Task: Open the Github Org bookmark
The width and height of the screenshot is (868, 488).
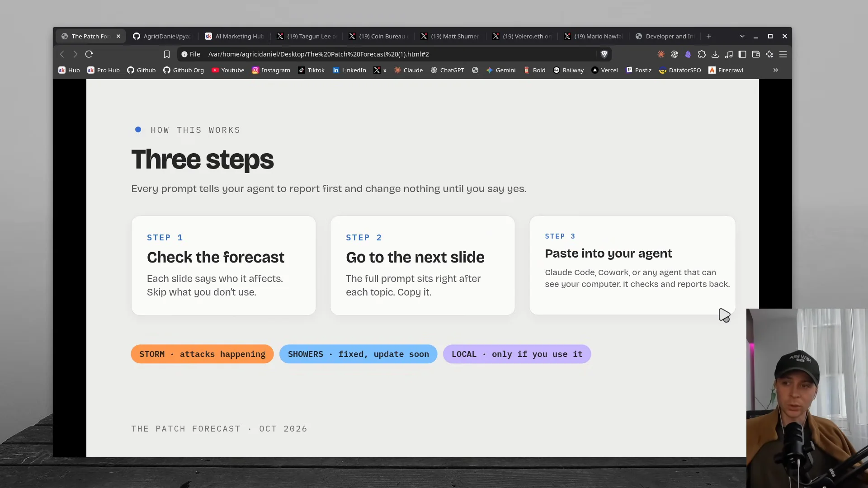Action: (x=184, y=70)
